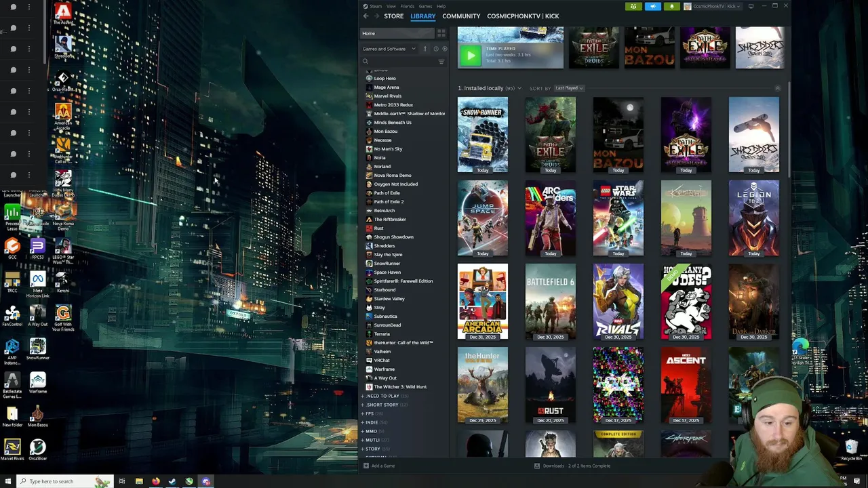Open Downloads - 2 of 2 Items Complete
Viewport: 868px width, 488px height.
click(576, 466)
